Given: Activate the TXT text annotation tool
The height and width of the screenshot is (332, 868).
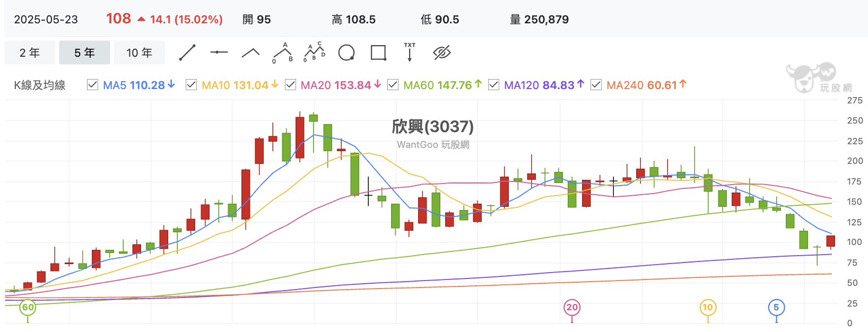Looking at the screenshot, I should [410, 52].
